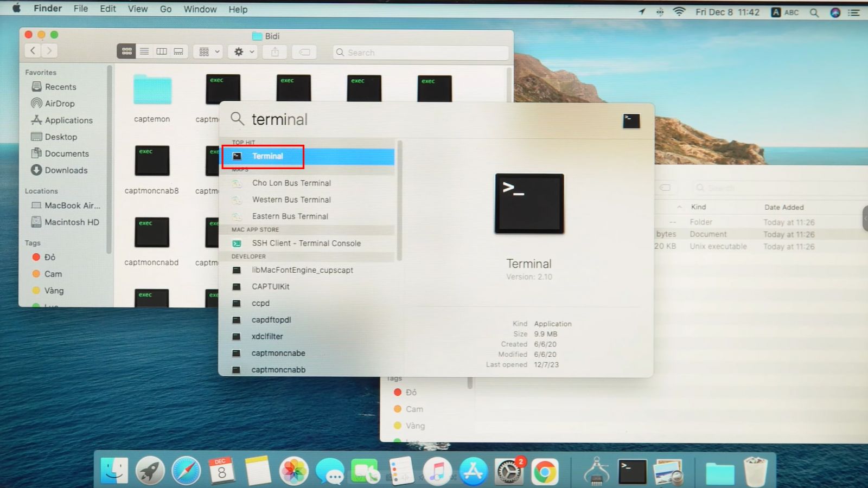The height and width of the screenshot is (488, 868).
Task: Select the red Đỏ tag in Bidi sidebar
Action: point(43,258)
